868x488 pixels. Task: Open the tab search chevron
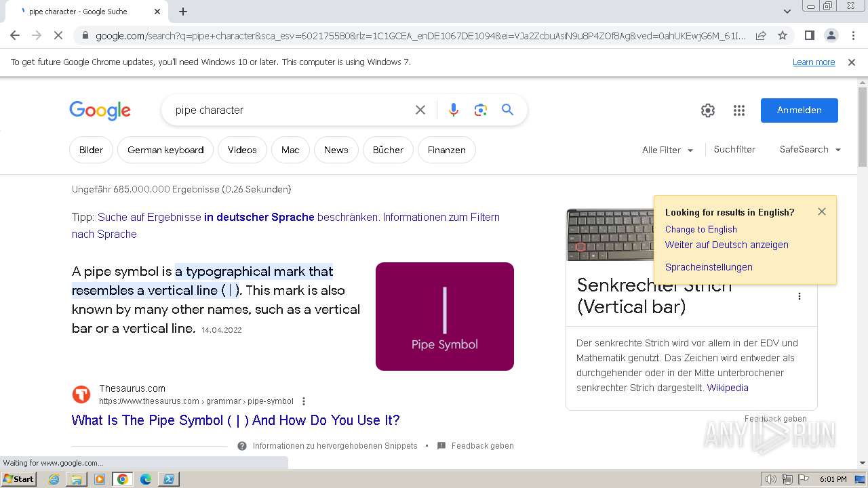click(787, 12)
